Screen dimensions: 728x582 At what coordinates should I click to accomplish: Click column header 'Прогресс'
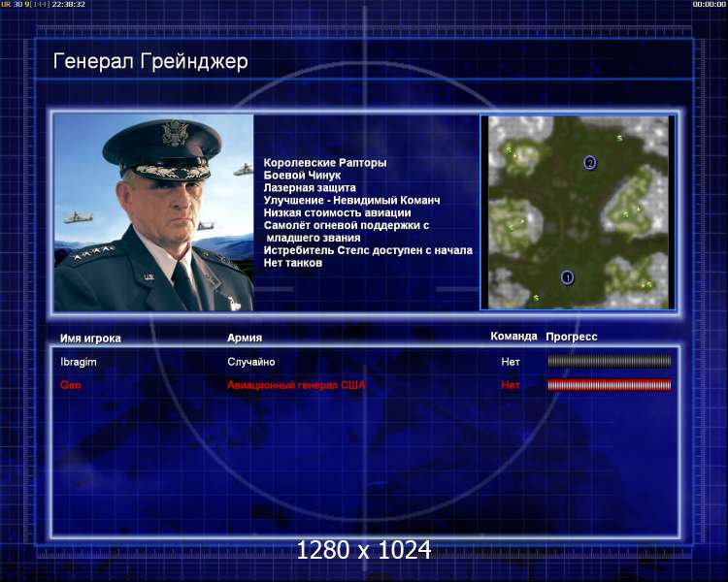(572, 337)
